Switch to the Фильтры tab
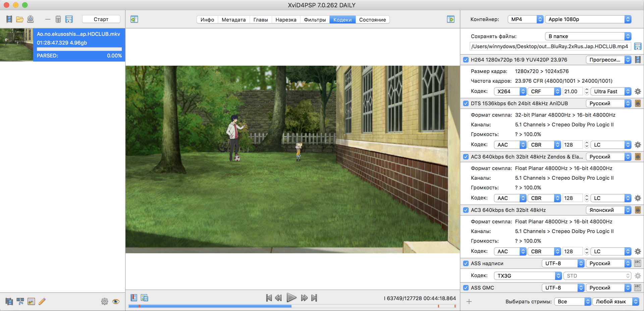Viewport: 644px width, 311px height. click(315, 19)
